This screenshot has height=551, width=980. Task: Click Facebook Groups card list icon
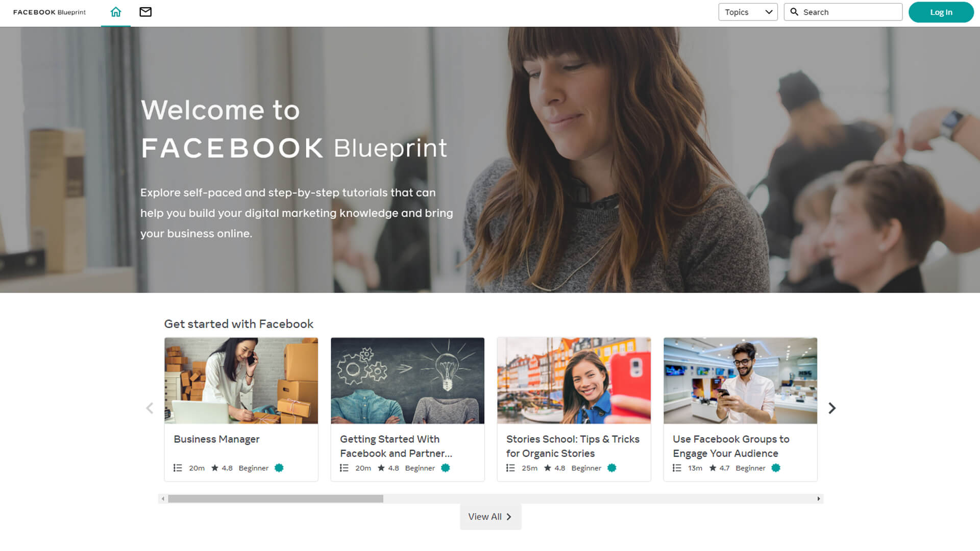(677, 468)
